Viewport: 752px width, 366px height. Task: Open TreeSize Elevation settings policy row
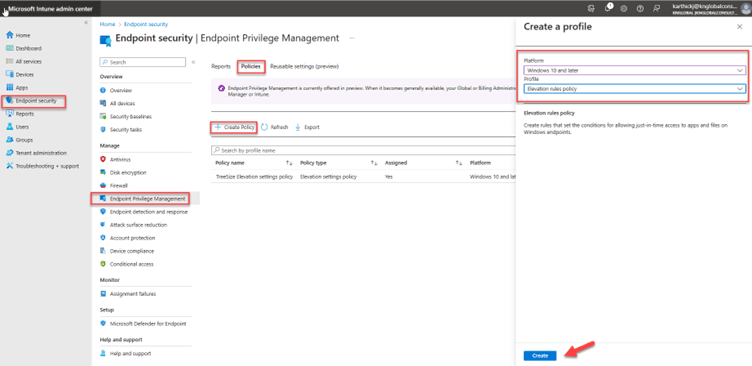click(254, 177)
